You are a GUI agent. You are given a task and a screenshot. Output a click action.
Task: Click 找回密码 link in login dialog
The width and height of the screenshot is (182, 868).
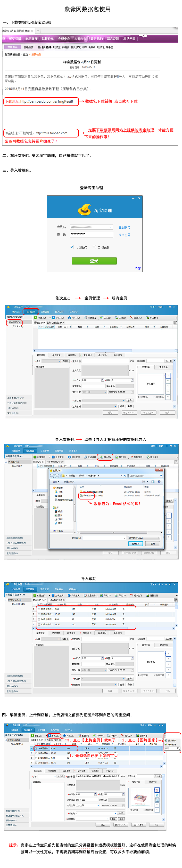click(124, 235)
